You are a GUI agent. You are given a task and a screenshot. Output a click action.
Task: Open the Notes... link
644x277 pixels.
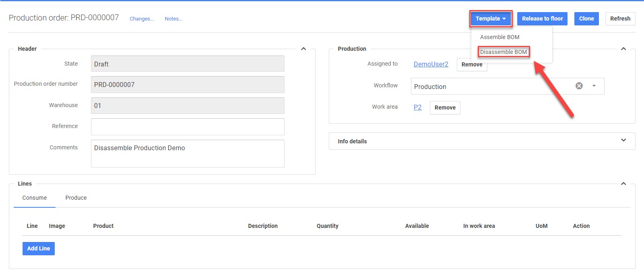click(173, 19)
